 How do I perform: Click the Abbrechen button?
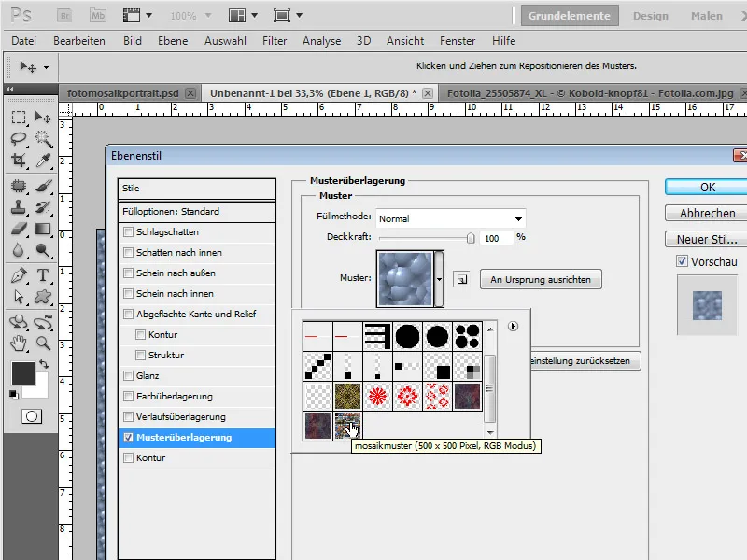coord(707,213)
